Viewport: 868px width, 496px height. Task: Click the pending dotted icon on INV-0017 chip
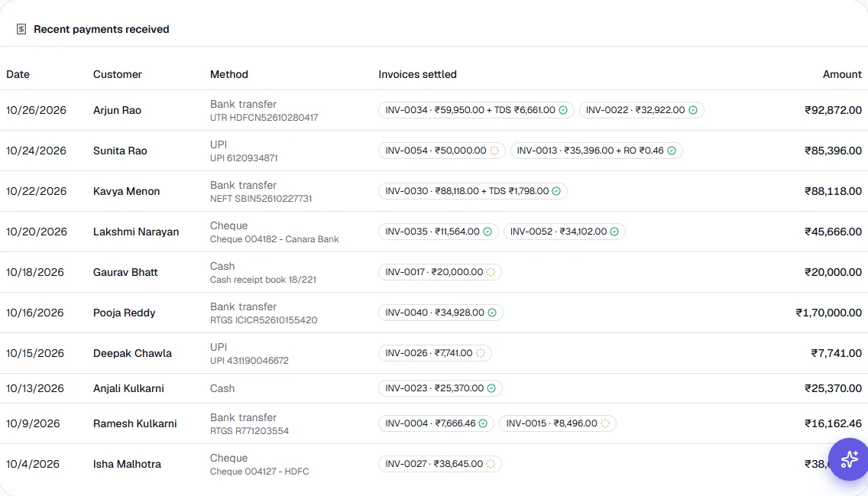491,272
